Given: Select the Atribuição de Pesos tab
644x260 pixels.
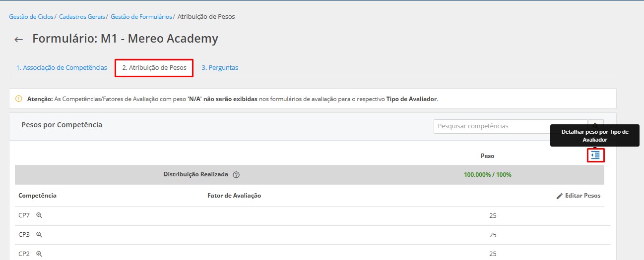Looking at the screenshot, I should pyautogui.click(x=154, y=68).
